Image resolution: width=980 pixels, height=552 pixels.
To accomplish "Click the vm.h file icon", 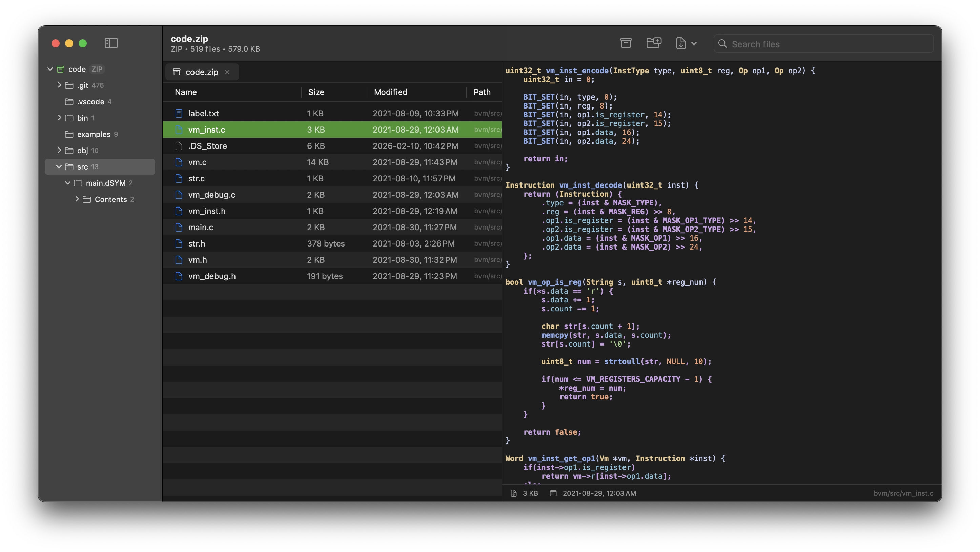I will pyautogui.click(x=179, y=260).
